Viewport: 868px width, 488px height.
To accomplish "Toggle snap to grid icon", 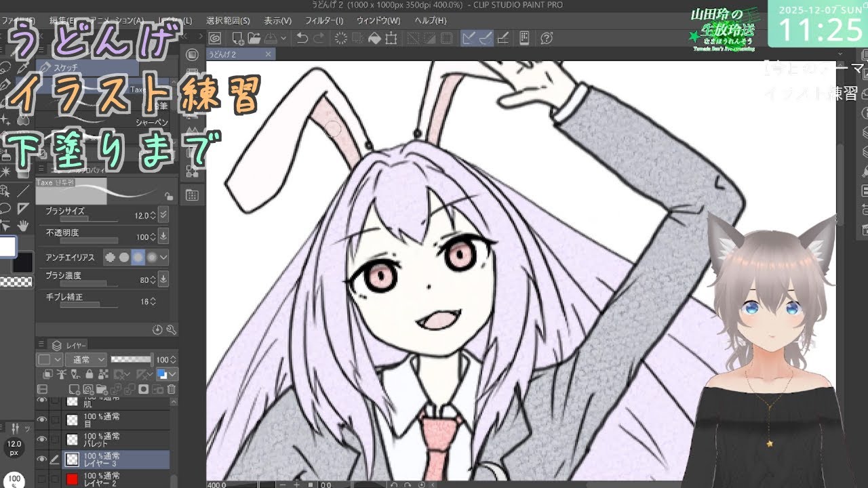I will [x=502, y=39].
